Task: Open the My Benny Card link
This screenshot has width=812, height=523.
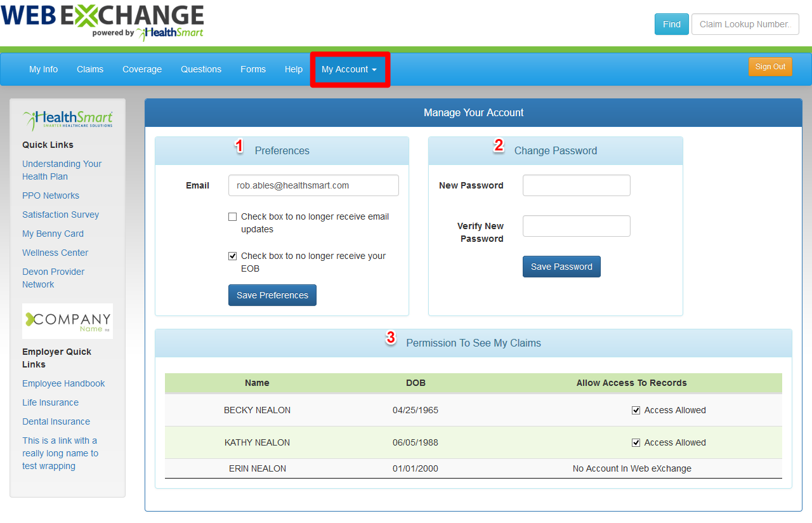Action: (x=53, y=234)
